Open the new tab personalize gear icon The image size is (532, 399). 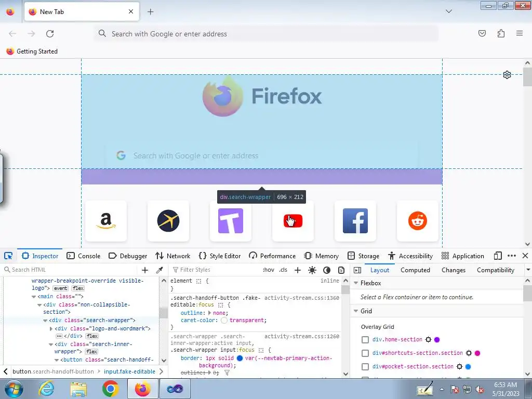click(507, 75)
